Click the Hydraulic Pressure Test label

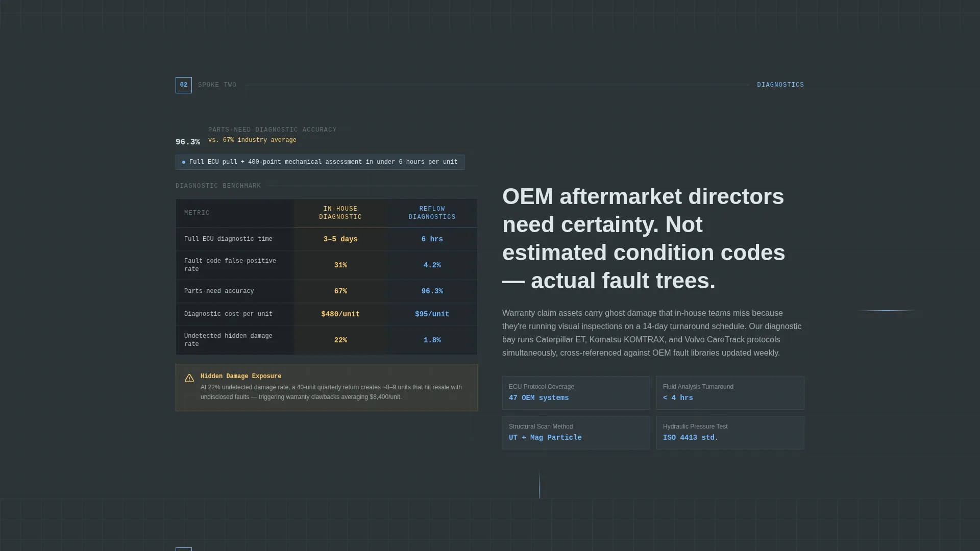(695, 427)
